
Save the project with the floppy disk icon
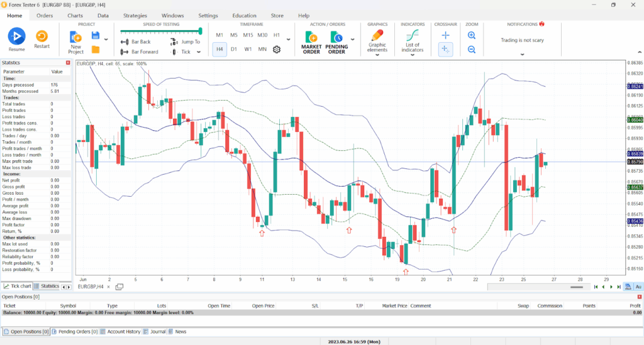pos(96,35)
